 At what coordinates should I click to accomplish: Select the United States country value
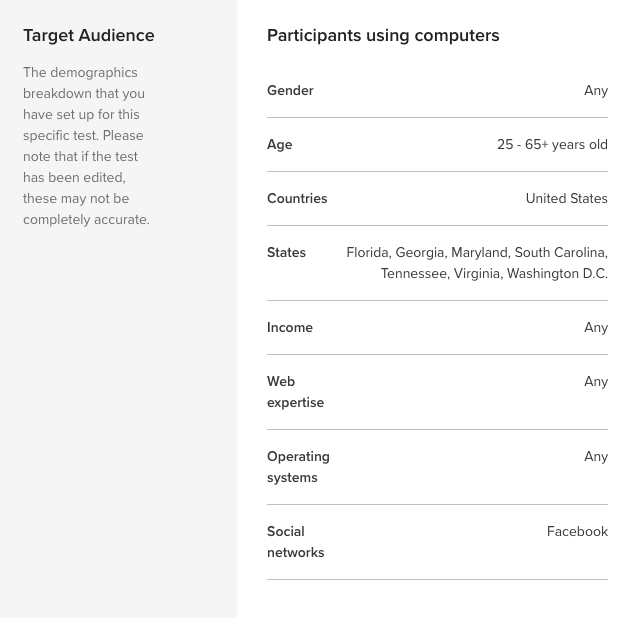(x=566, y=199)
